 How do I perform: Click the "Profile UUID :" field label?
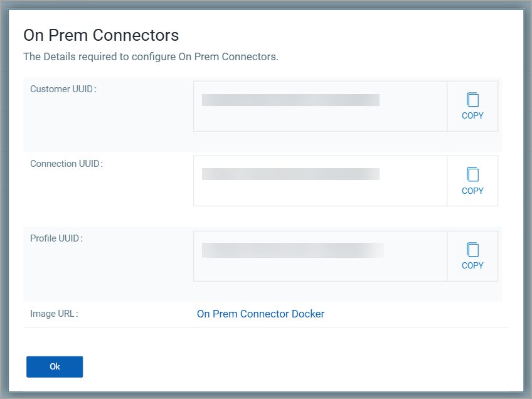click(56, 238)
